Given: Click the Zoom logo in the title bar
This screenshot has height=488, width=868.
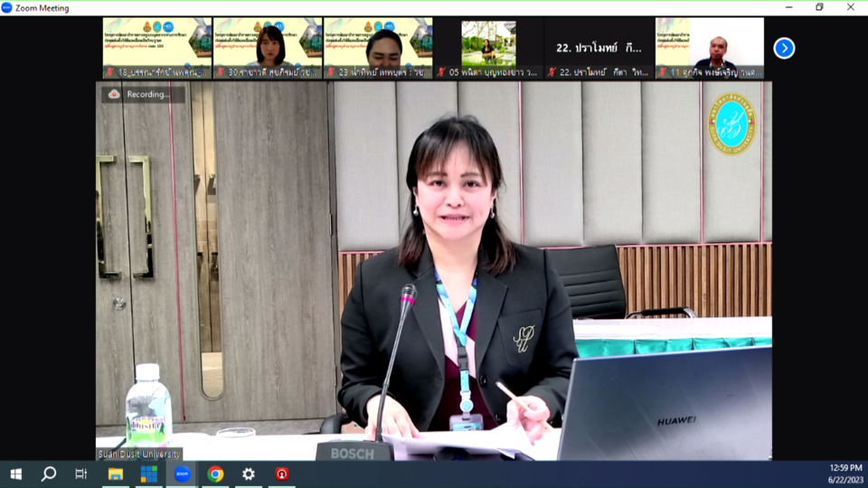Looking at the screenshot, I should (7, 8).
